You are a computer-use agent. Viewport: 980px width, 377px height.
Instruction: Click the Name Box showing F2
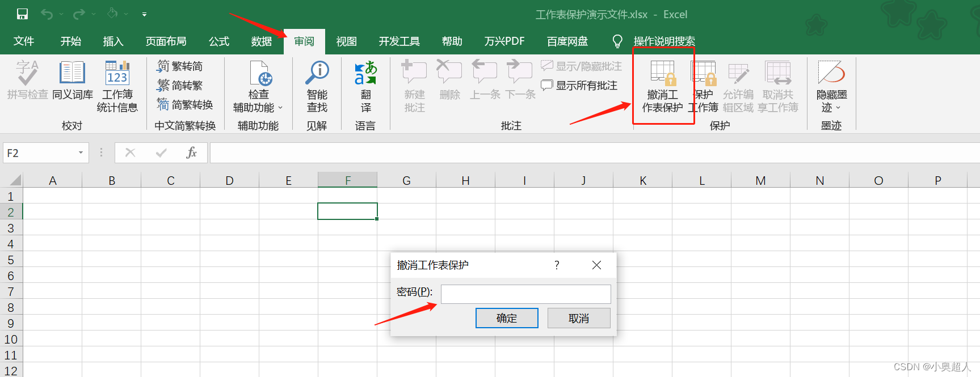[x=40, y=153]
